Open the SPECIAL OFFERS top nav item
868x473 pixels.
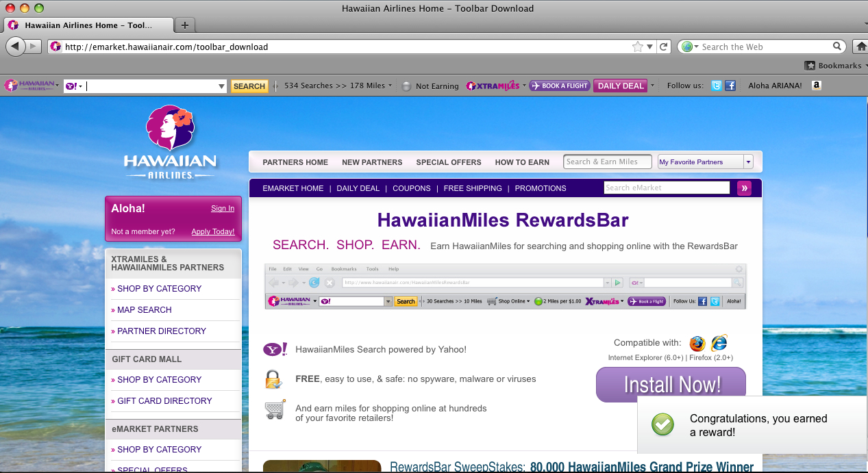[x=449, y=162]
